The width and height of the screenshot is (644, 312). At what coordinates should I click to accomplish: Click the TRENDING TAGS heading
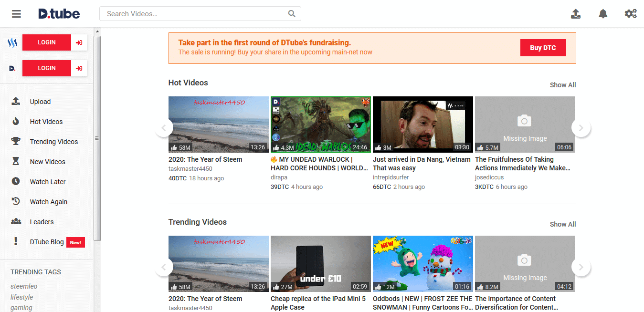pyautogui.click(x=36, y=272)
